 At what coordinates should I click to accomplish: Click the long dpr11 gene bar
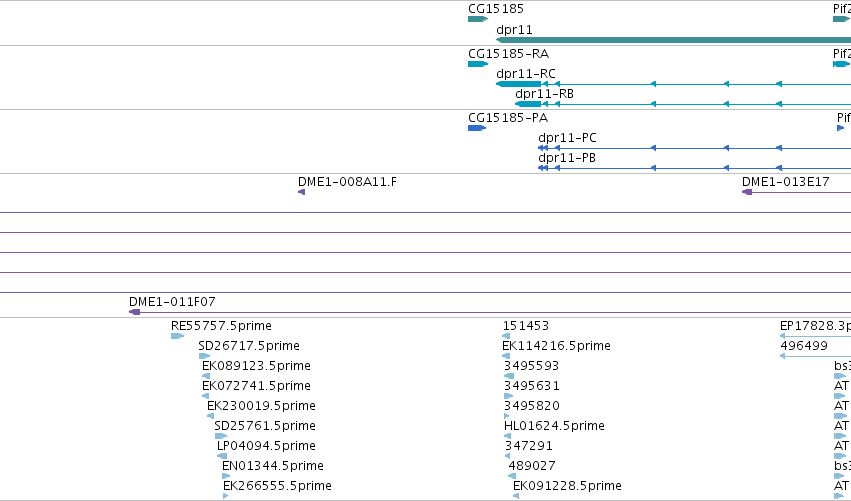(674, 40)
